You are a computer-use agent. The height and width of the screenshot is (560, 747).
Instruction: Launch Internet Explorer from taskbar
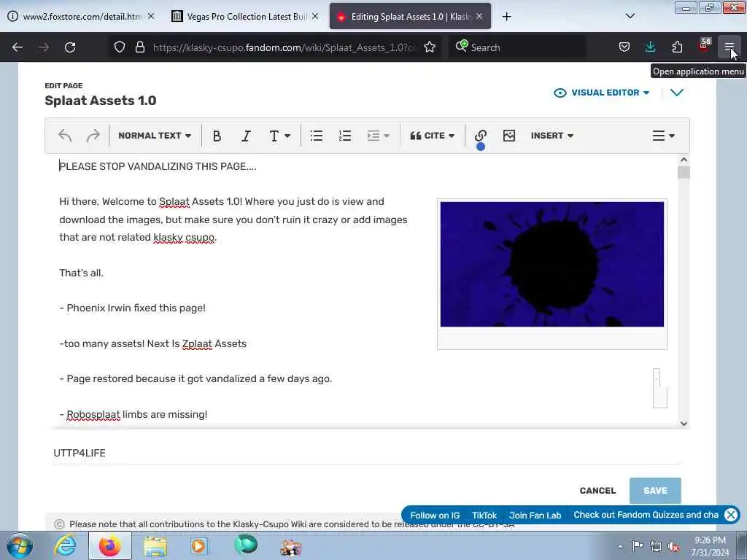tap(65, 545)
